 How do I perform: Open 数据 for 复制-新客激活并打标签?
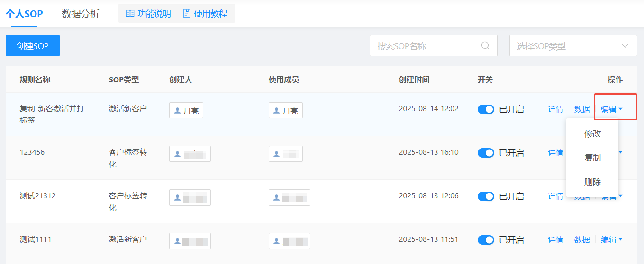click(x=582, y=109)
